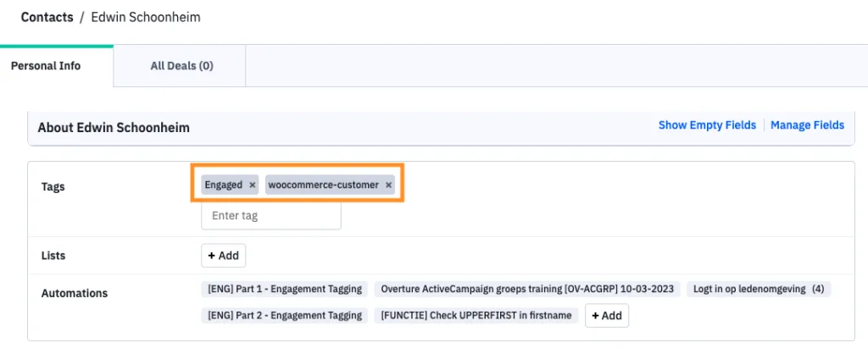Switch to the All Deals (0) tab

pyautogui.click(x=181, y=66)
